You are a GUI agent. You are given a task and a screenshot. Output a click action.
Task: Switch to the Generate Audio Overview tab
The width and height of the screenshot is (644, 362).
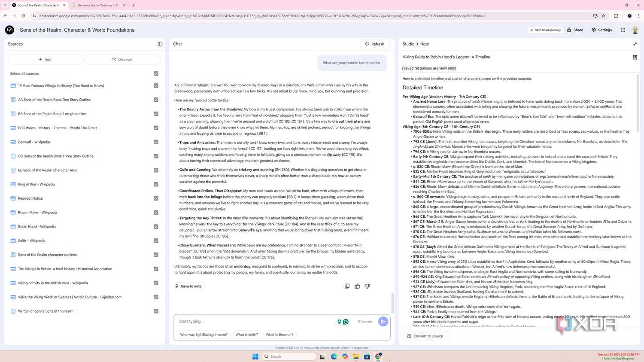click(x=98, y=5)
